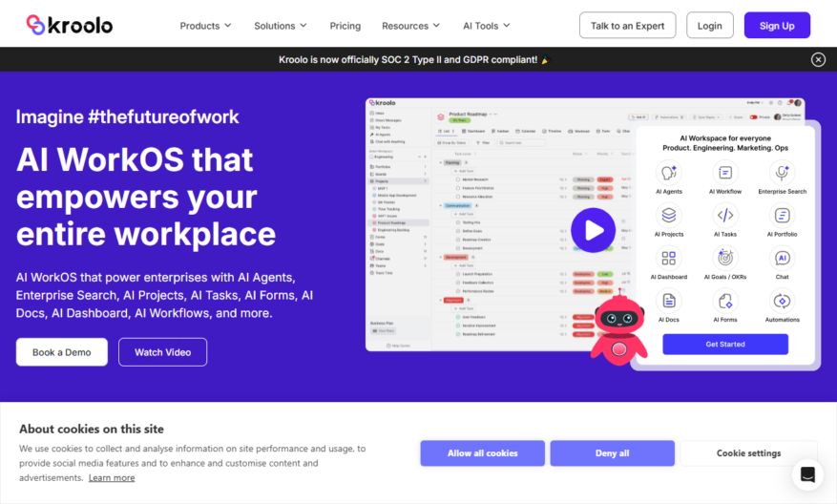
Task: Go to the Pricing page
Action: [x=345, y=26]
